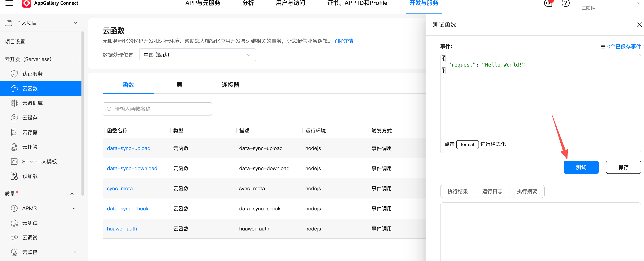This screenshot has width=644, height=261.
Task: Click the 函数名称 column header
Action: tap(117, 131)
